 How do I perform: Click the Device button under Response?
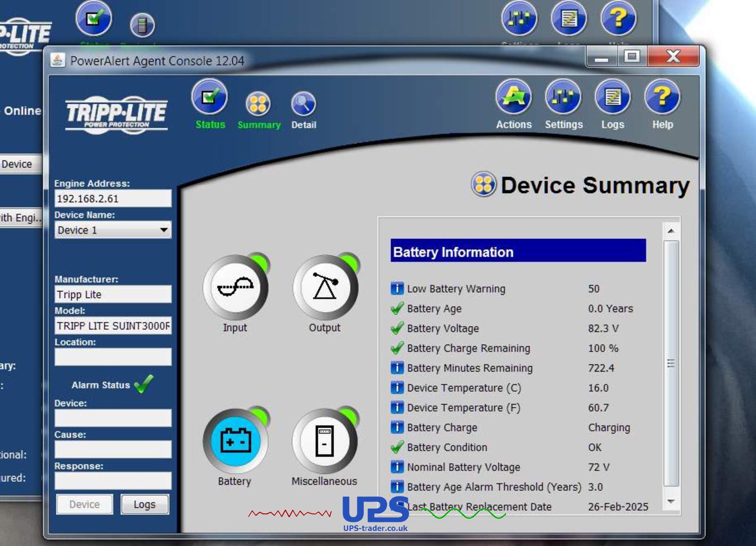pyautogui.click(x=85, y=504)
